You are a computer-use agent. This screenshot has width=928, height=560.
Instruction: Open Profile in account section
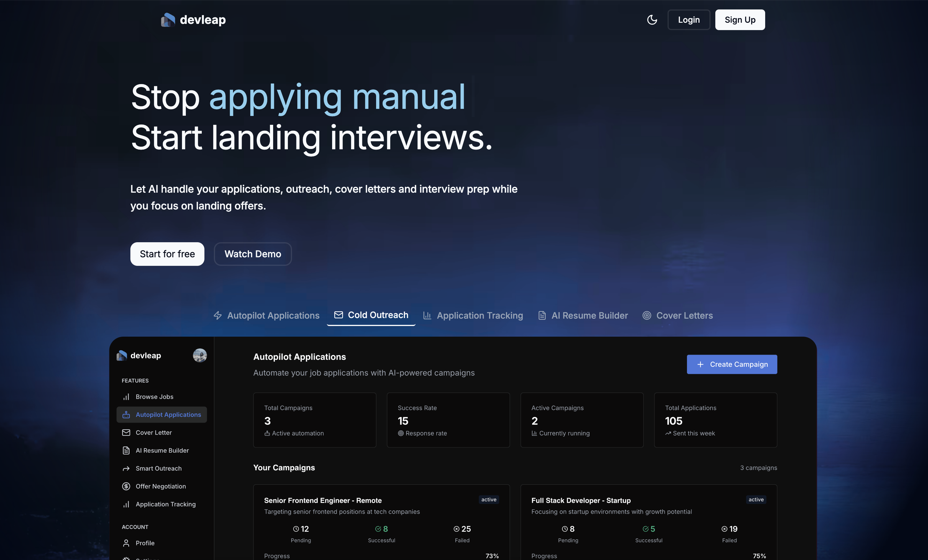[x=145, y=543]
